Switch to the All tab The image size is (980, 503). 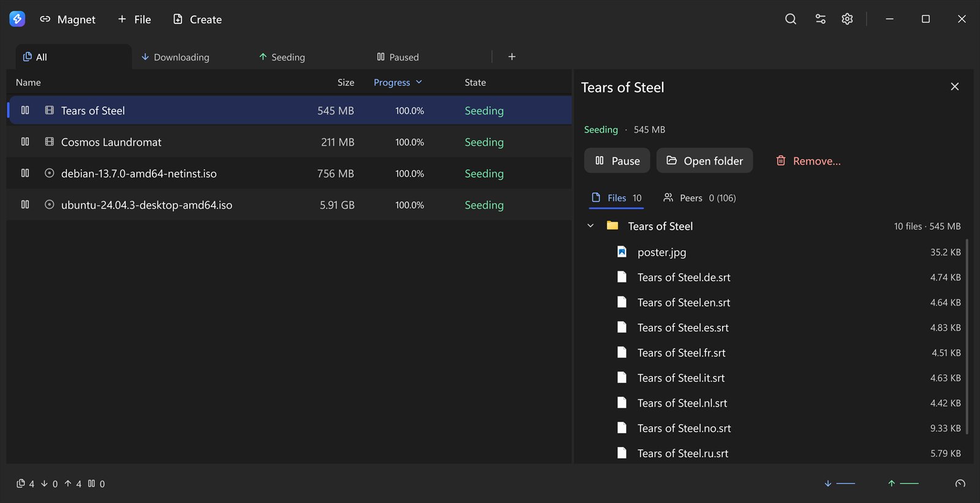73,57
